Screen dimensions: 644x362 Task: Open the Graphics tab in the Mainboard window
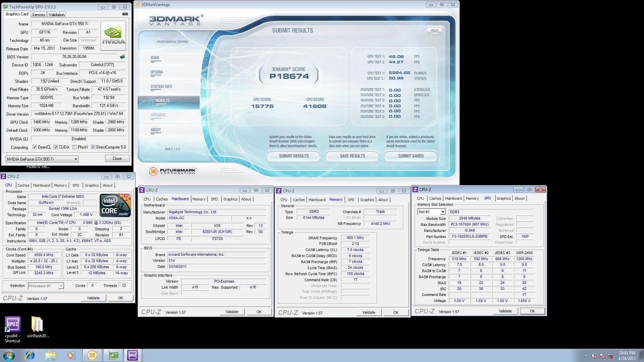(230, 199)
